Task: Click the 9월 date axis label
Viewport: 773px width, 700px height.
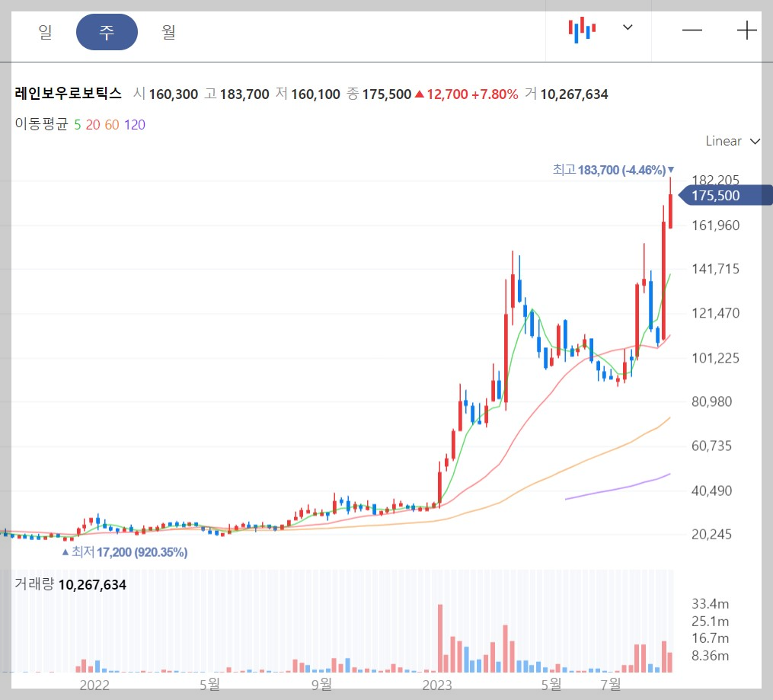Action: [321, 684]
